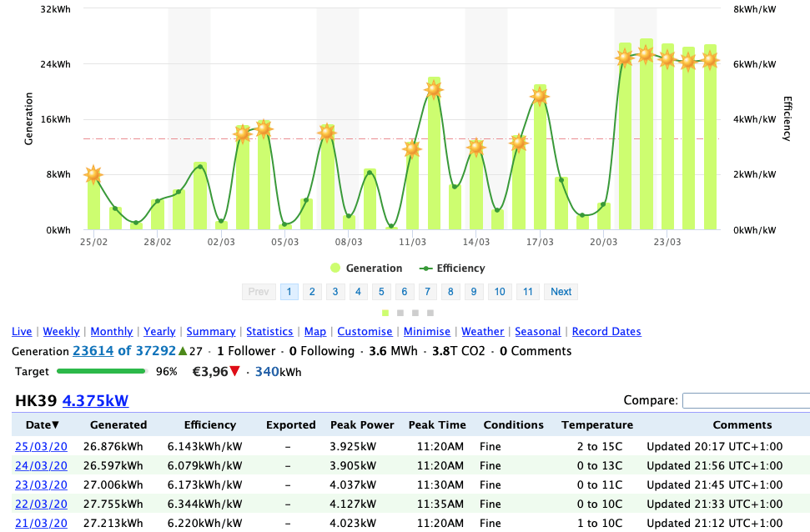Click the 4.375kW system size link
The width and height of the screenshot is (810, 532).
[x=96, y=400]
